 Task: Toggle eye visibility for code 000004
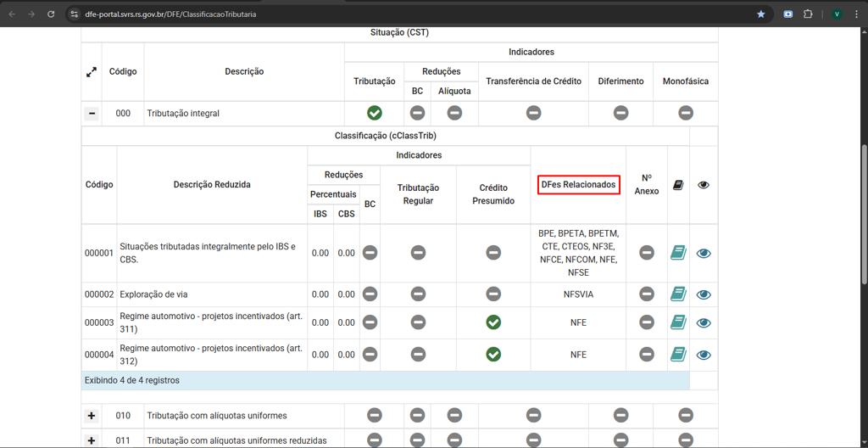pyautogui.click(x=704, y=355)
